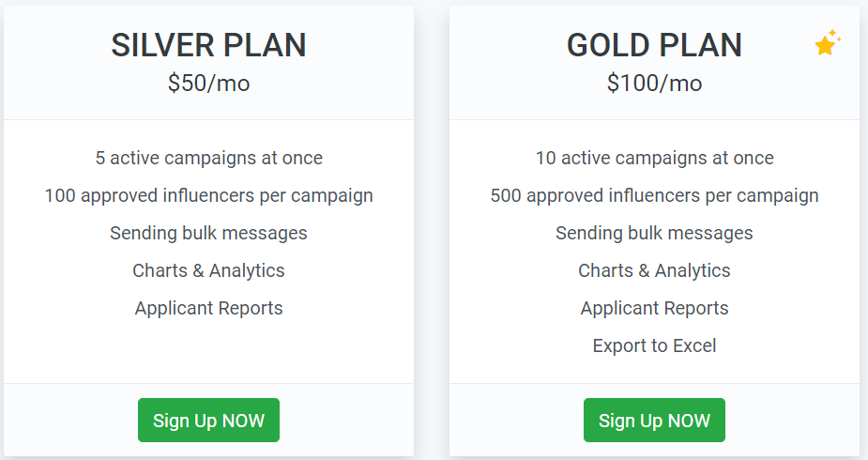Select the SILVER PLAN heading
The width and height of the screenshot is (868, 460).
coord(208,45)
